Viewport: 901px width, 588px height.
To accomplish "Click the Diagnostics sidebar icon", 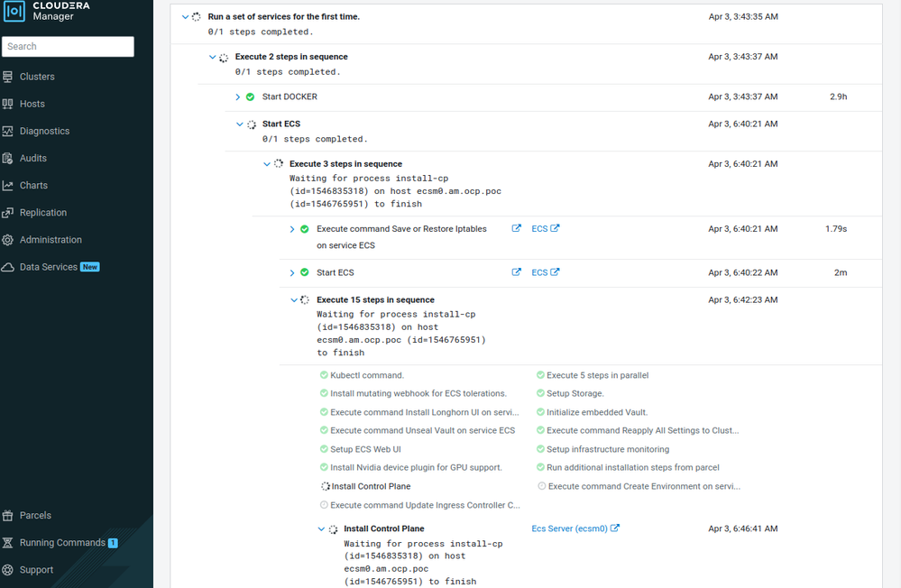I will pyautogui.click(x=7, y=131).
